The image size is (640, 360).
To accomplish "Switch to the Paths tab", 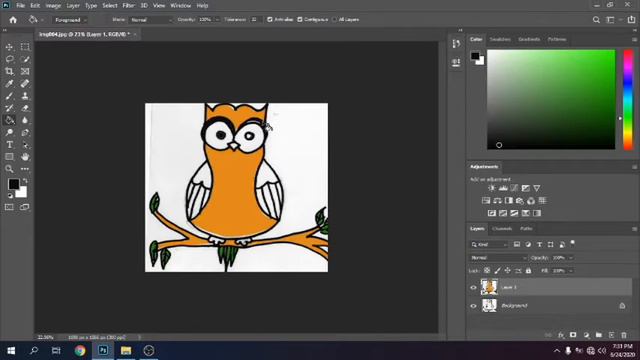I will coord(527,229).
